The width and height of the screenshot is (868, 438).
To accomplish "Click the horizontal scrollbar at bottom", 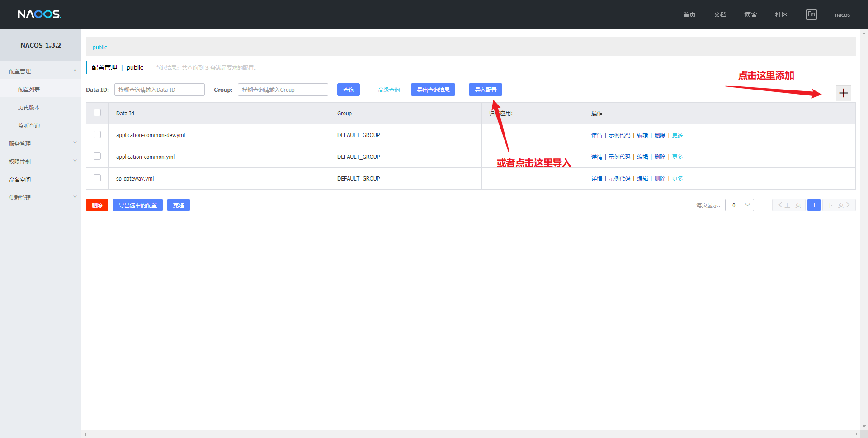I will coord(471,434).
